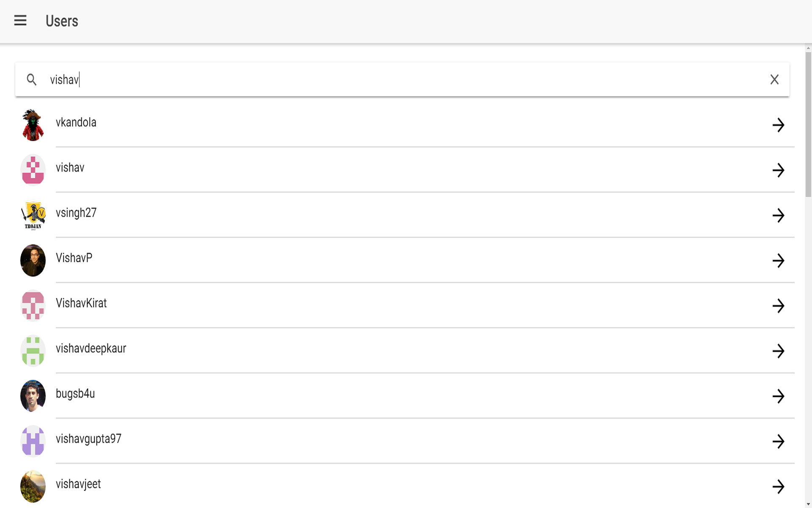Click vkandola's pirate avatar
The width and height of the screenshot is (812, 508).
[33, 125]
